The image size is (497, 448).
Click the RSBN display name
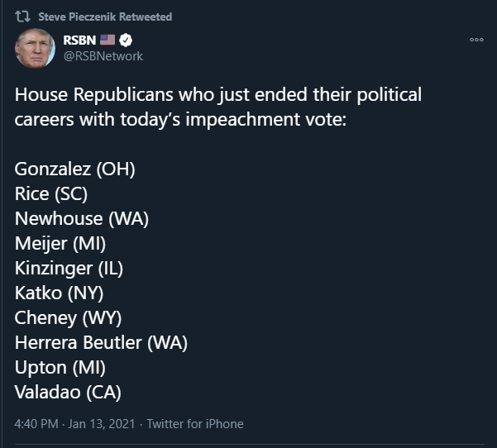coord(79,41)
